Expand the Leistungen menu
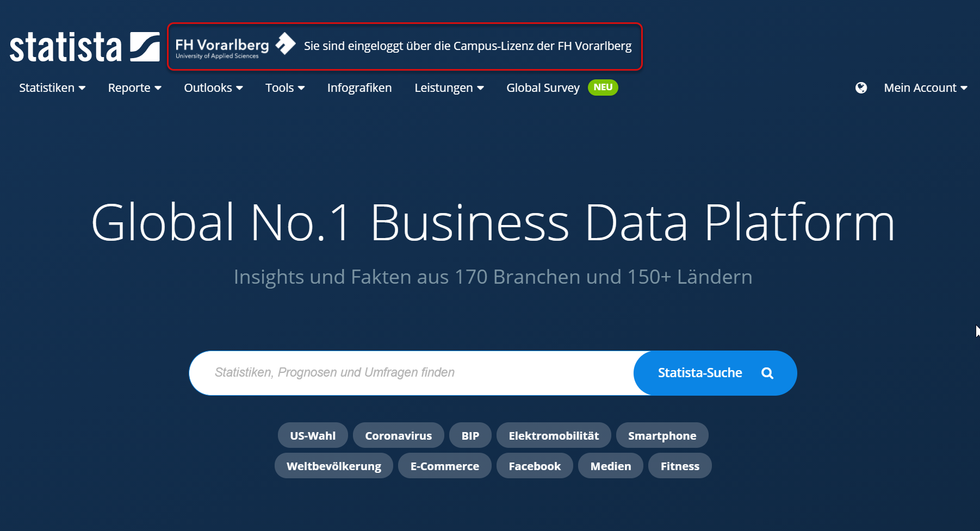The image size is (980, 531). (449, 88)
